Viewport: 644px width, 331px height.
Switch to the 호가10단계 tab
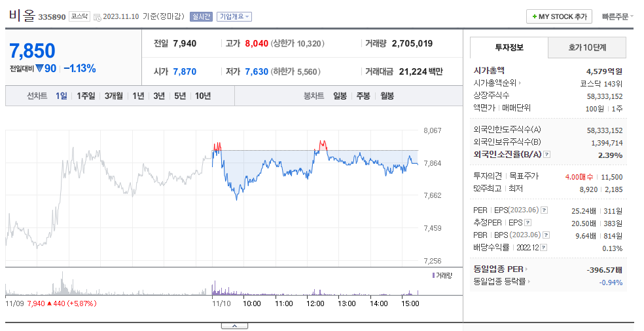[x=587, y=48]
